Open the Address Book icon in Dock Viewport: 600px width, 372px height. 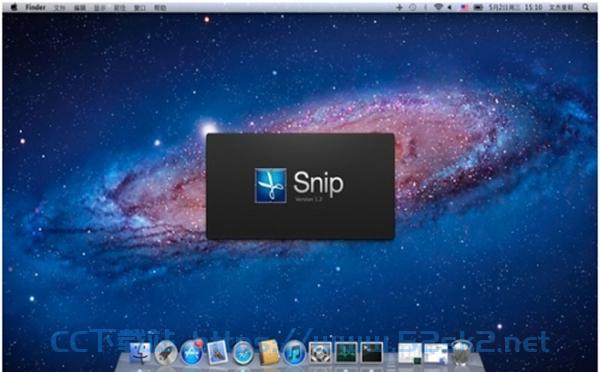coord(269,352)
